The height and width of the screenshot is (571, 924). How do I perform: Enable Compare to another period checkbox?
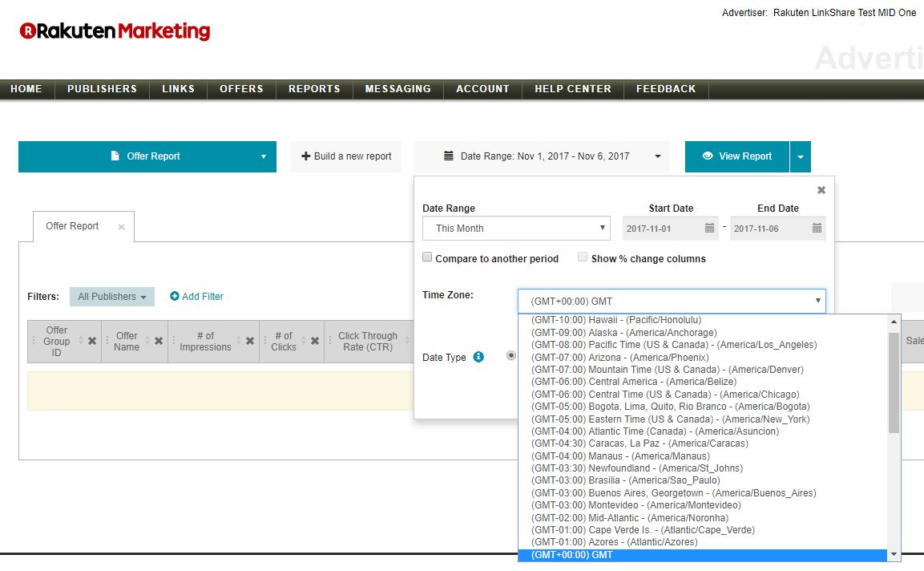pos(428,257)
